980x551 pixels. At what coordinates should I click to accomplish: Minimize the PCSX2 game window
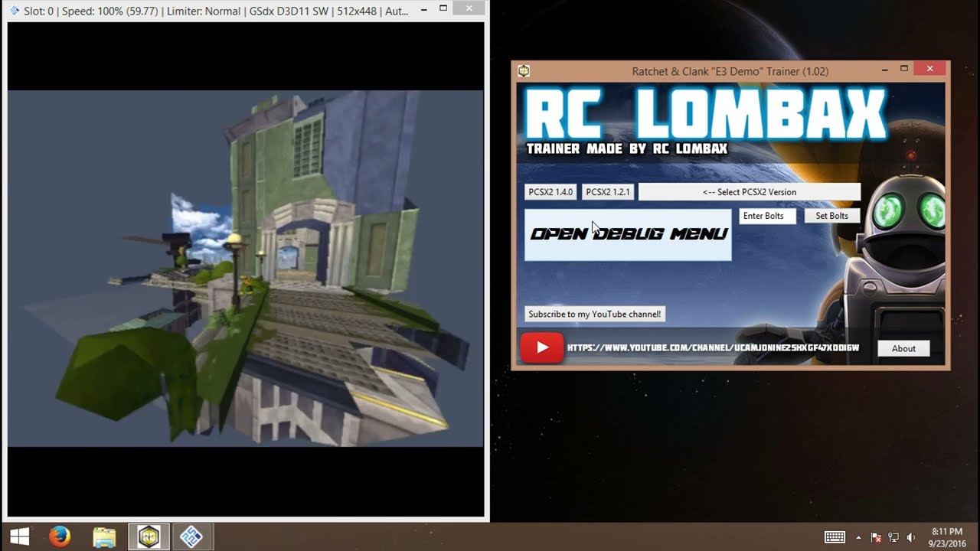coord(424,9)
